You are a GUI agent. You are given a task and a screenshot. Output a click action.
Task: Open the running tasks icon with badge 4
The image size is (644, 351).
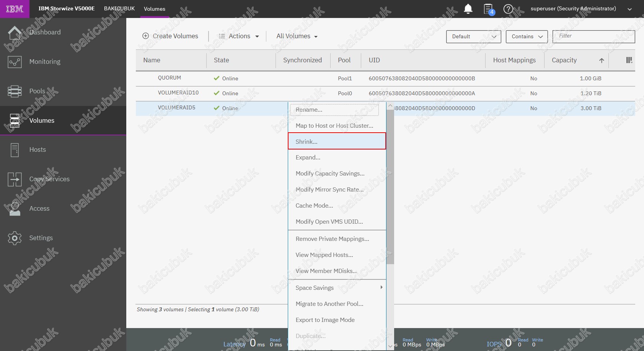(x=489, y=9)
